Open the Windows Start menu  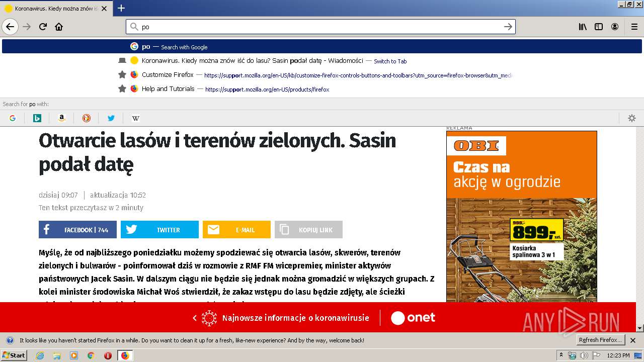[x=14, y=355]
